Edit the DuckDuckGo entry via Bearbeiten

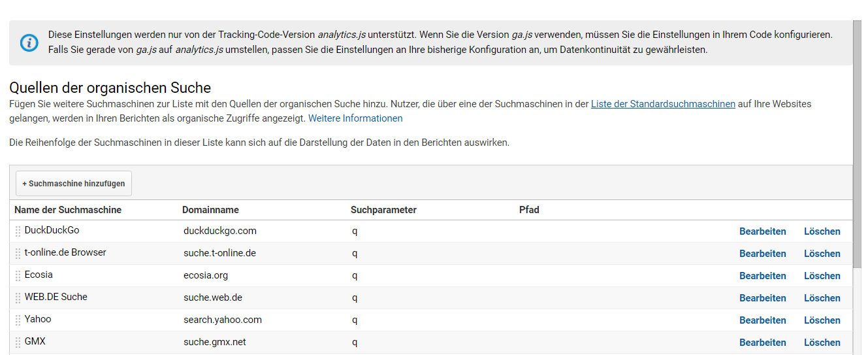(763, 231)
